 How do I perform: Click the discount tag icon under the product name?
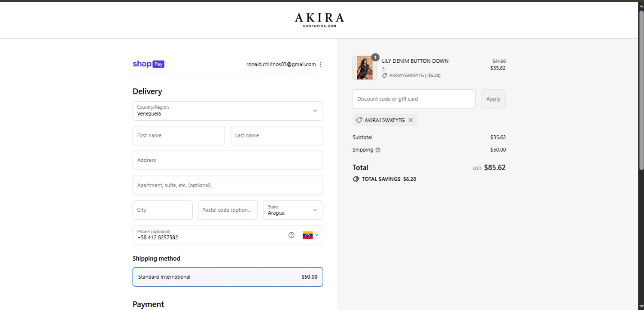pos(385,76)
